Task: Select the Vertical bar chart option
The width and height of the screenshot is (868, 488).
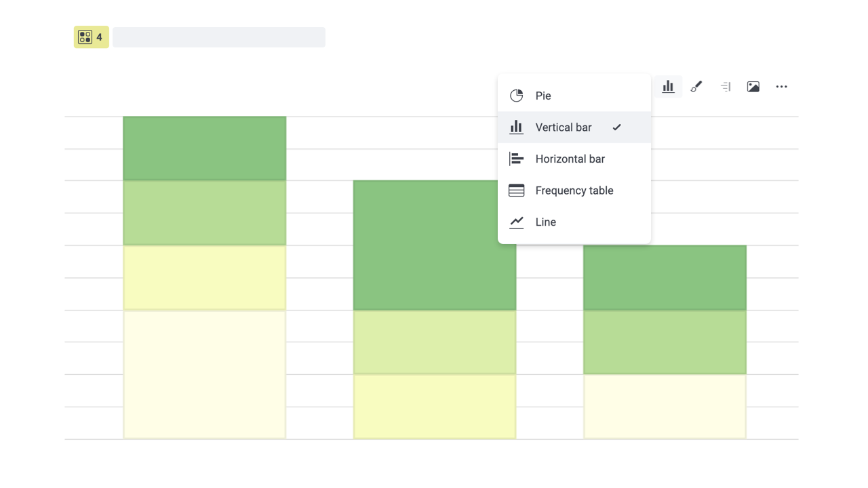Action: [x=563, y=127]
